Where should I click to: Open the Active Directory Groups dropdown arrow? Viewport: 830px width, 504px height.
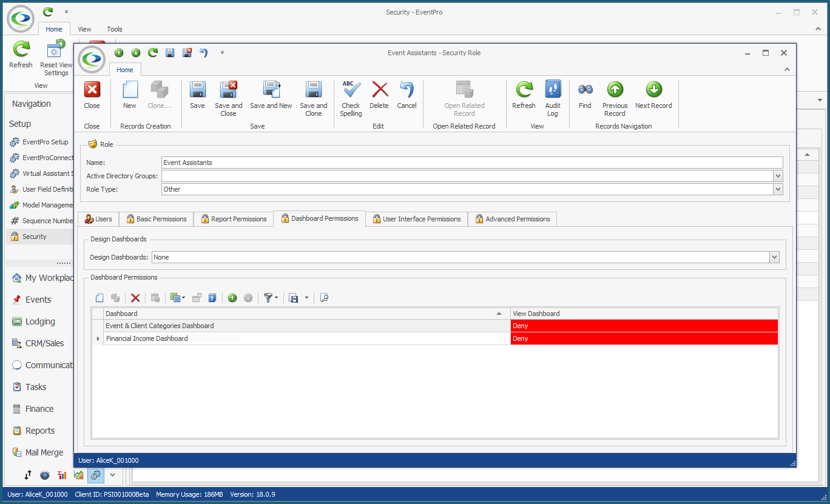778,176
